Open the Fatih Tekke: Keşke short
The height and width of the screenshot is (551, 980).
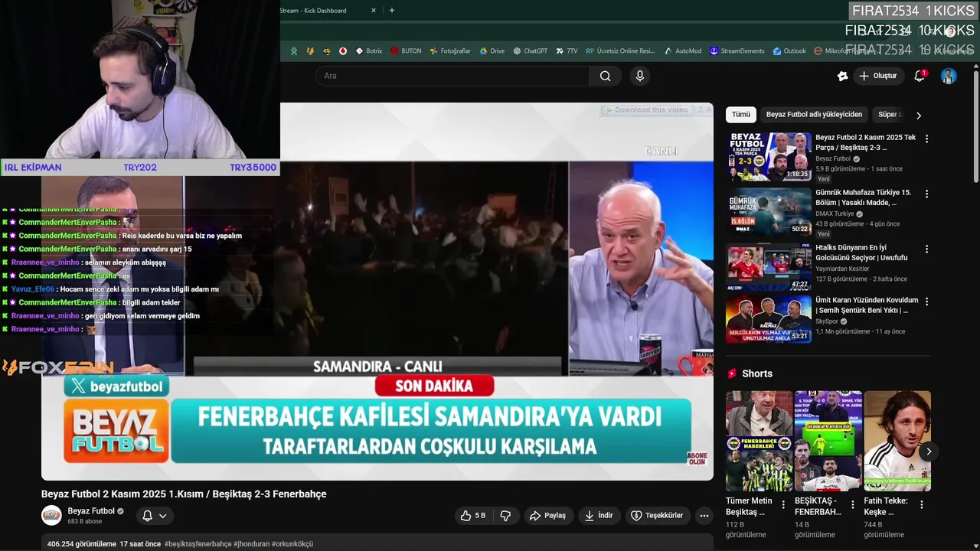pos(897,441)
